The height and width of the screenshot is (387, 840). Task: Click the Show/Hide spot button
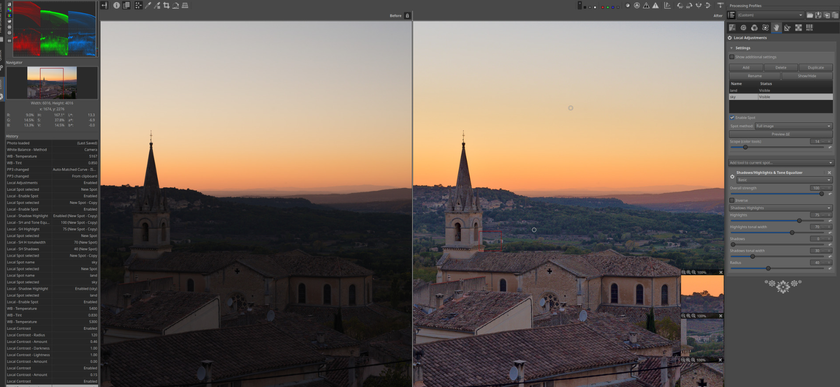[807, 76]
